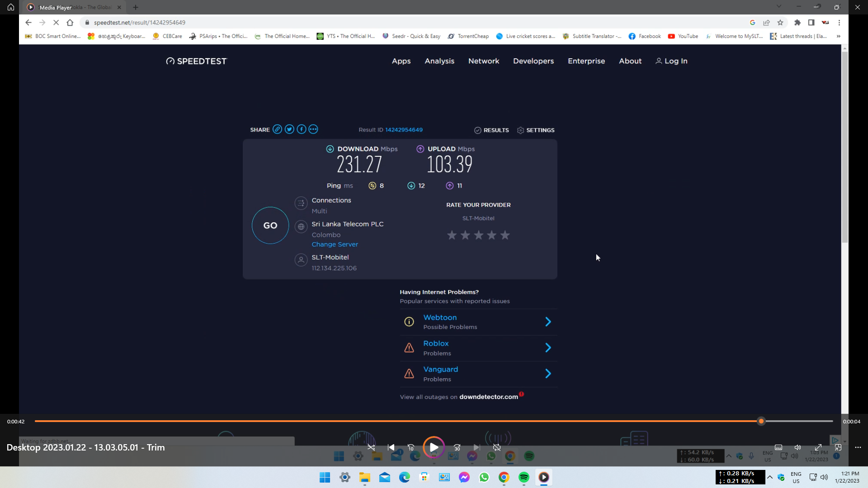Open more share options ellipsis icon
The height and width of the screenshot is (488, 868).
313,130
